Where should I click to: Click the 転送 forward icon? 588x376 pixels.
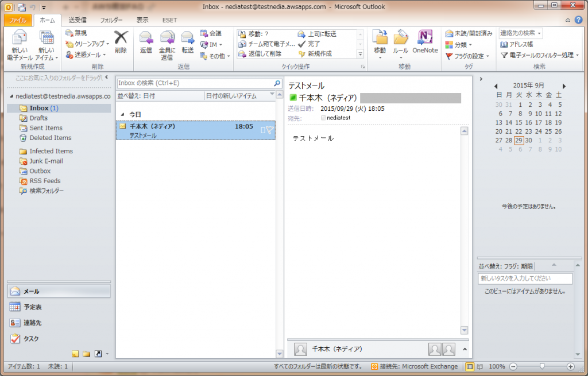click(188, 38)
